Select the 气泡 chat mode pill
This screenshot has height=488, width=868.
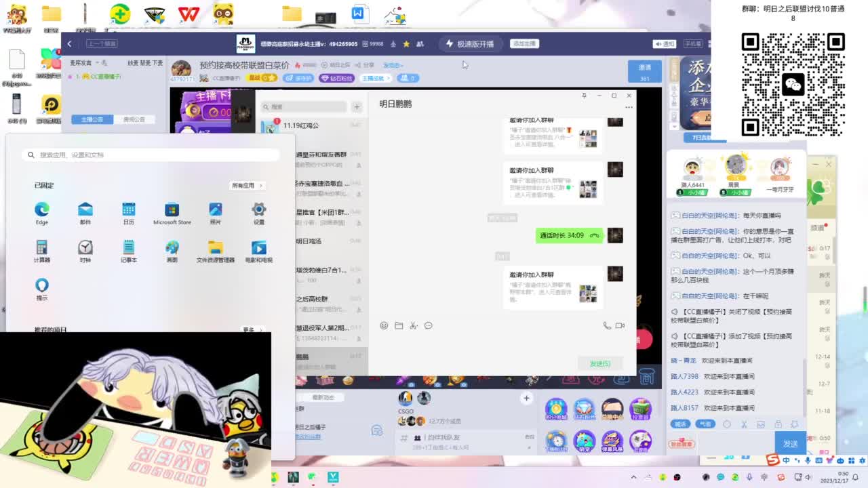coord(705,424)
